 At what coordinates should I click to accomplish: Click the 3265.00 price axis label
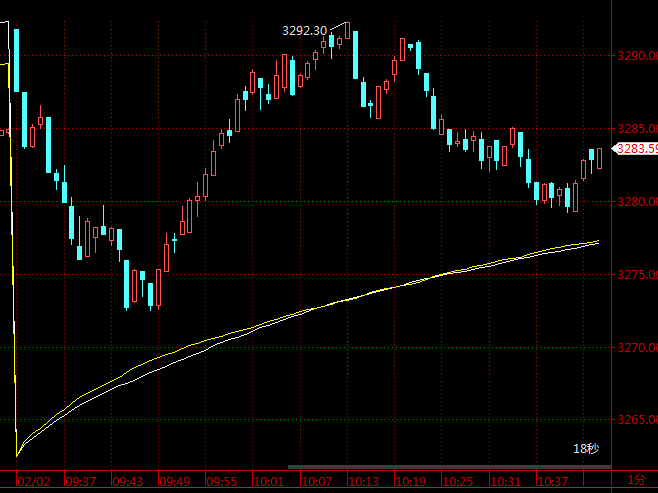click(x=637, y=420)
